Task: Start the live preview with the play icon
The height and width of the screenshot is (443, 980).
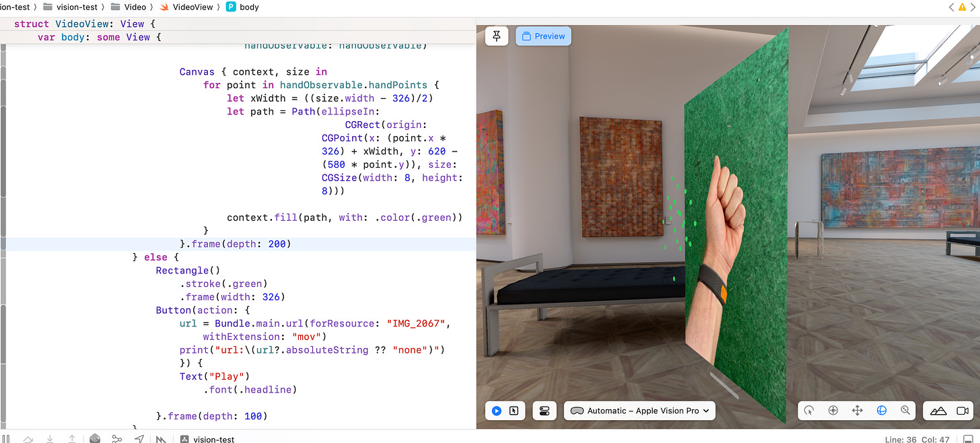Action: (x=496, y=410)
